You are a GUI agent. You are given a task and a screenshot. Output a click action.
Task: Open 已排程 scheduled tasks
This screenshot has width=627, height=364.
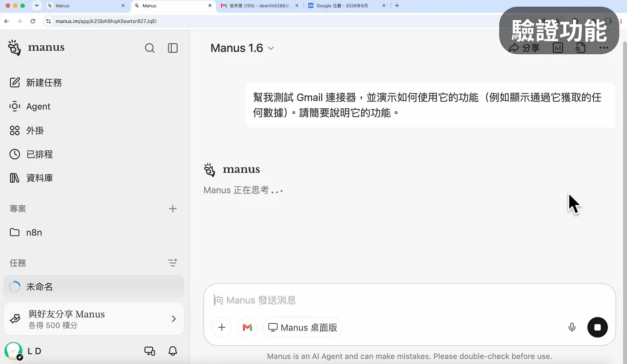(31, 154)
